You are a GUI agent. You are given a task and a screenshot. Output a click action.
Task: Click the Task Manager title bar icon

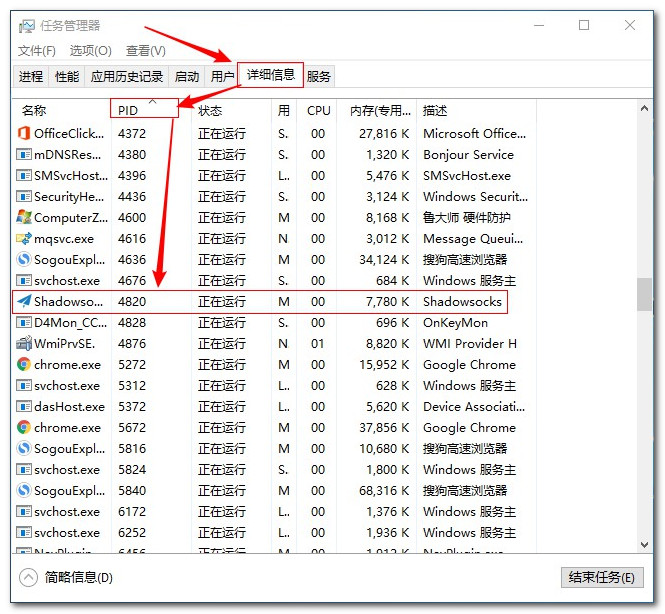pos(27,25)
